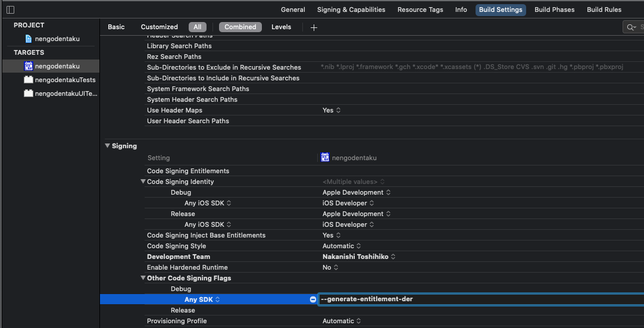Show All build settings

pos(198,27)
